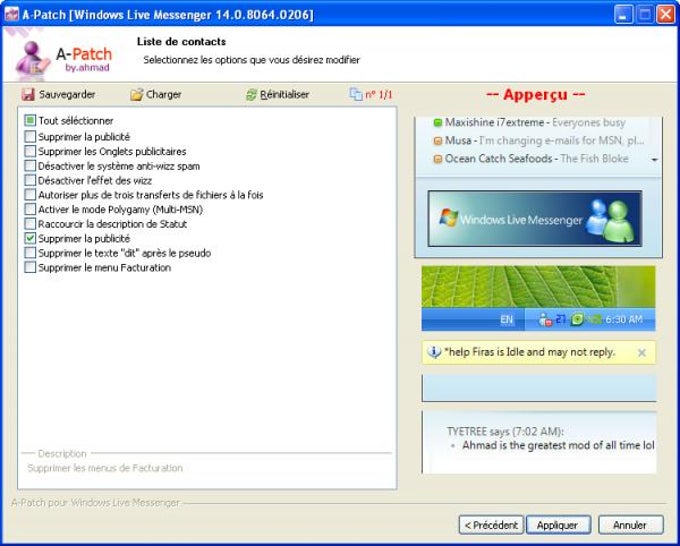Enable Autoriser plus de trois transferts option

point(30,195)
